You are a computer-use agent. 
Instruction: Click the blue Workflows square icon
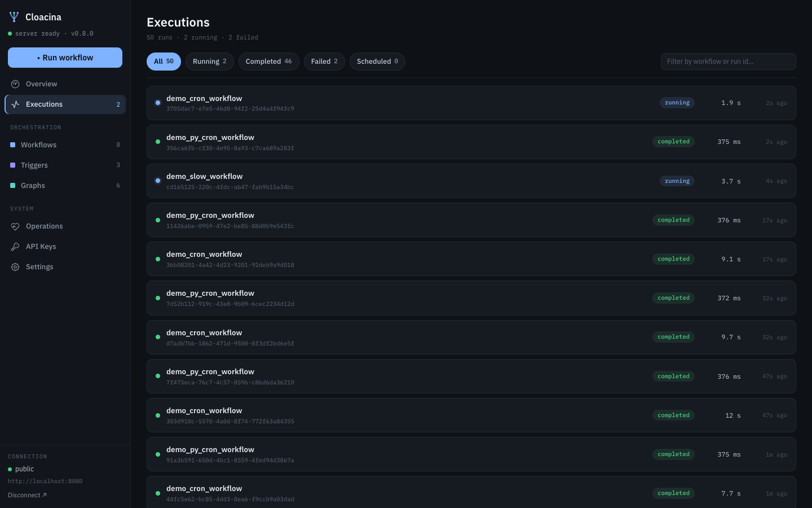pyautogui.click(x=13, y=145)
